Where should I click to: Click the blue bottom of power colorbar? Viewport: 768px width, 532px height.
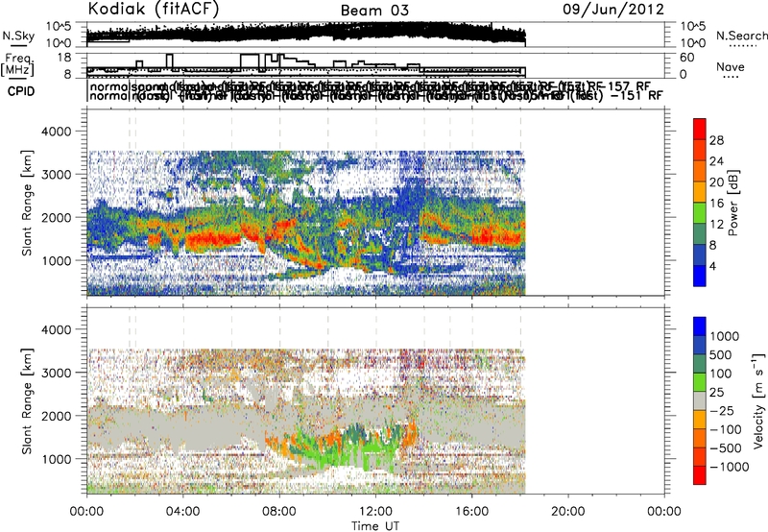[x=700, y=276]
